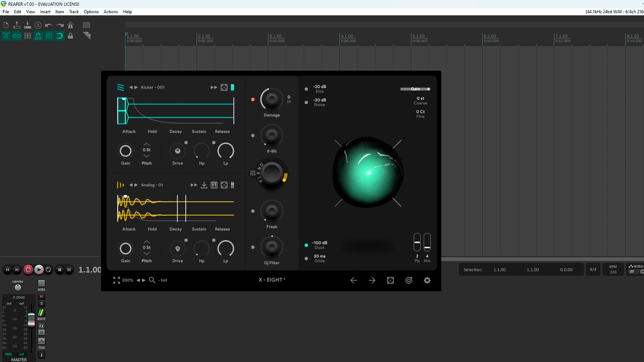Decrease Kicker Pitch with down chevron
Viewport: 644px width, 362px height.
point(147,156)
